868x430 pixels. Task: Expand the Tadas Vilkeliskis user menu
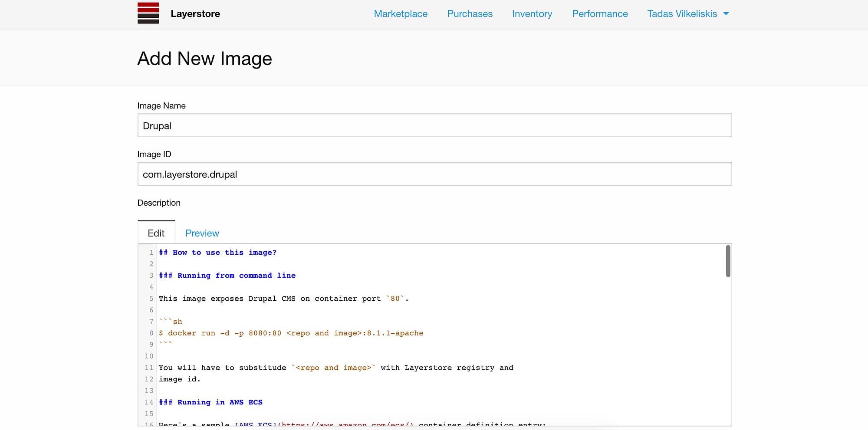(682, 14)
